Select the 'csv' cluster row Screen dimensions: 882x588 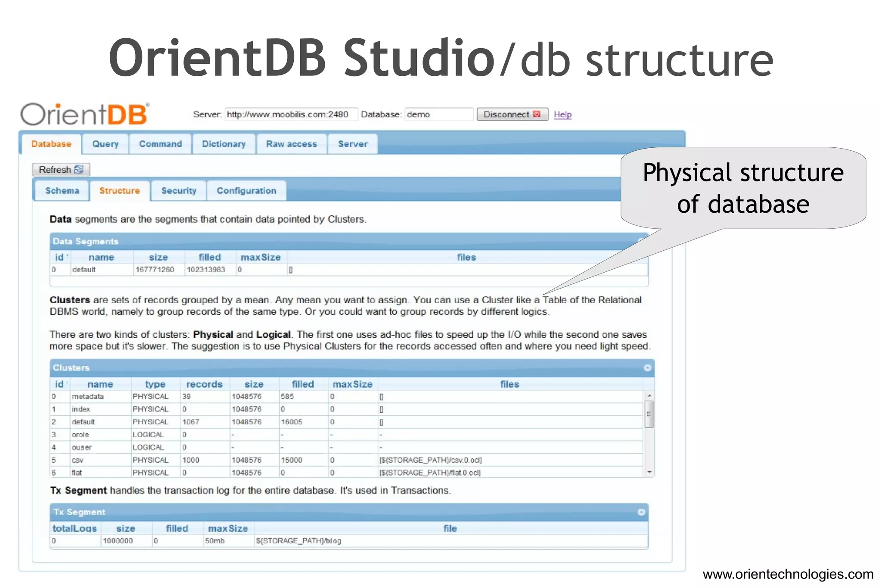(x=347, y=460)
